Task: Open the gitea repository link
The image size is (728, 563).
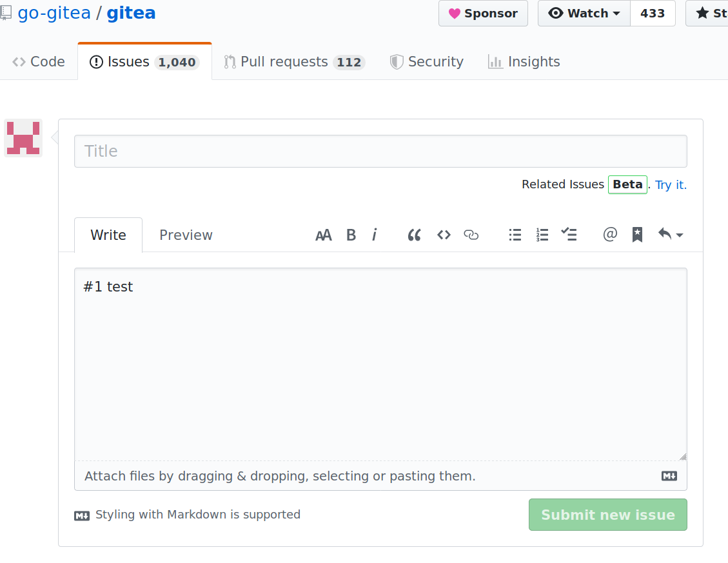Action: pos(131,12)
